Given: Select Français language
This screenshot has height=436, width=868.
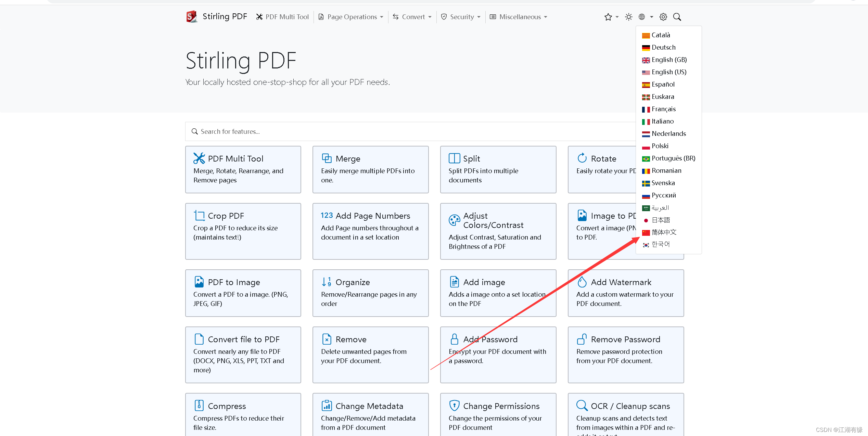Looking at the screenshot, I should [668, 109].
